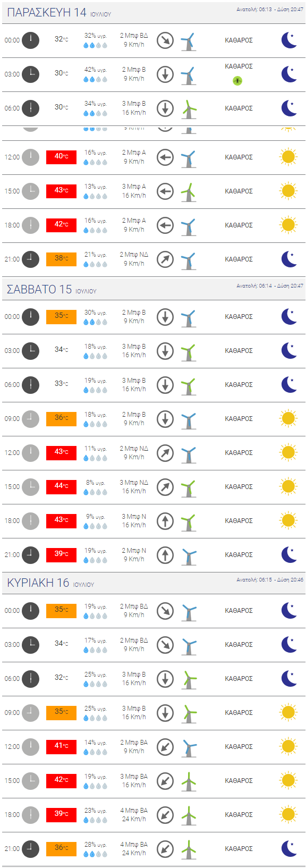The image size is (306, 868).
Task: Click the upward wind arrow for Saturday 18:00
Action: 165,521
